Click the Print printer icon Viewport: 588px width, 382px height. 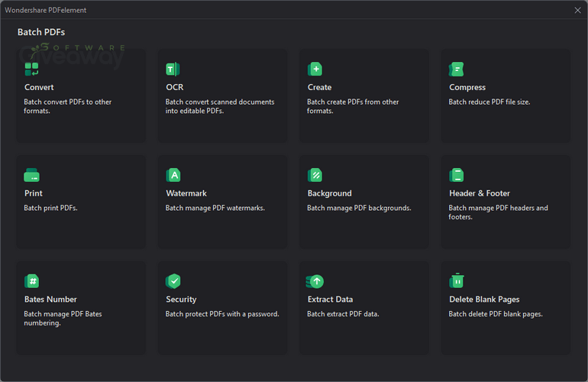31,175
